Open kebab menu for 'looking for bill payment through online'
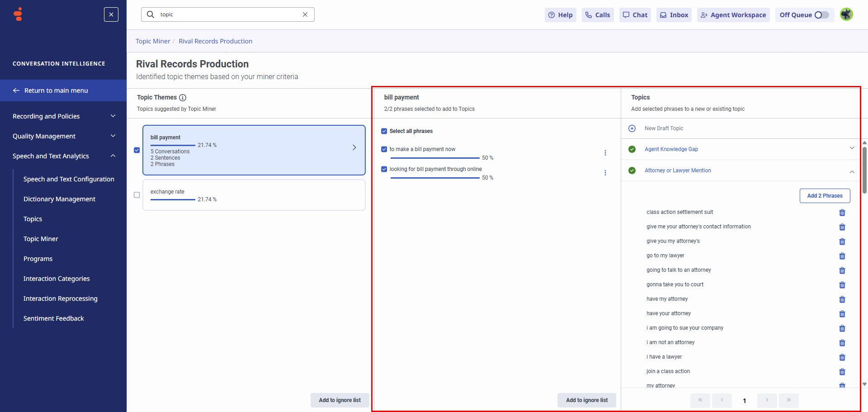The width and height of the screenshot is (868, 412). [x=605, y=173]
